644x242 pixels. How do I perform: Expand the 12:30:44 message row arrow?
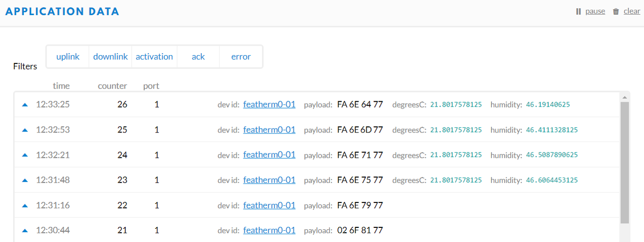click(25, 231)
